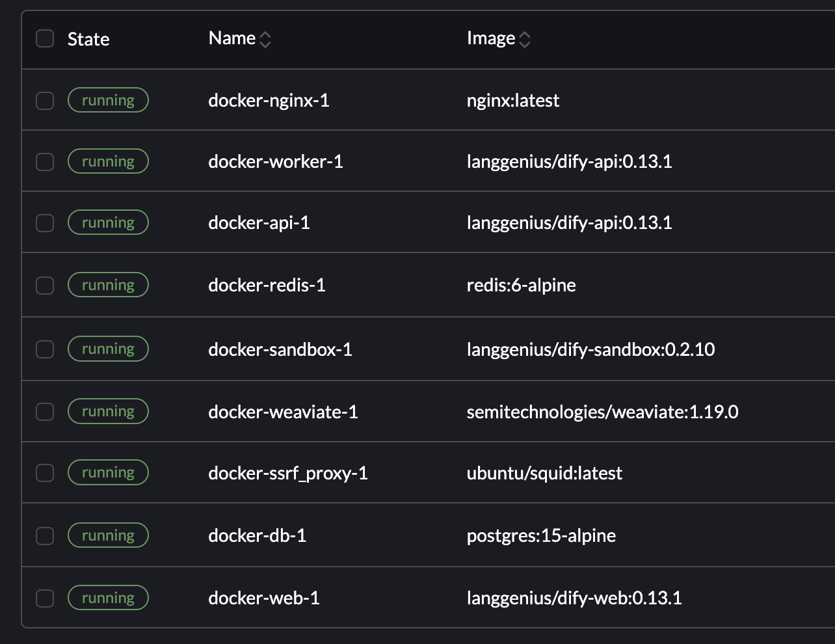835x644 pixels.
Task: Open docker-sandbox-1 container details
Action: pos(280,349)
